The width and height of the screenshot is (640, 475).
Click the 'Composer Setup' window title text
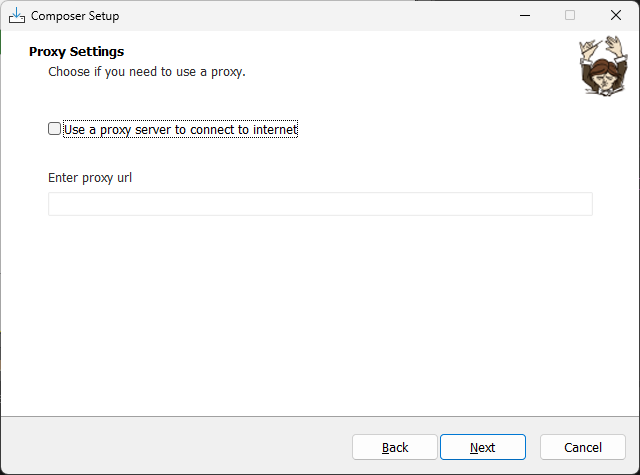coord(75,16)
